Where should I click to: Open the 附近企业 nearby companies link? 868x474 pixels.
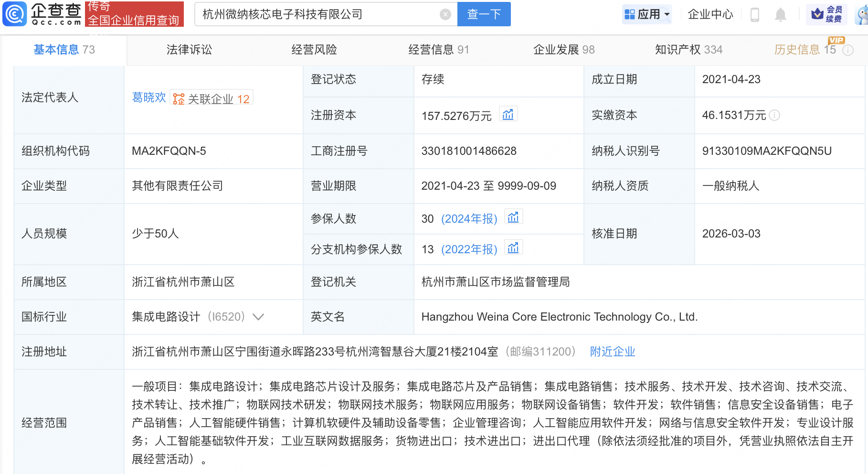[613, 352]
